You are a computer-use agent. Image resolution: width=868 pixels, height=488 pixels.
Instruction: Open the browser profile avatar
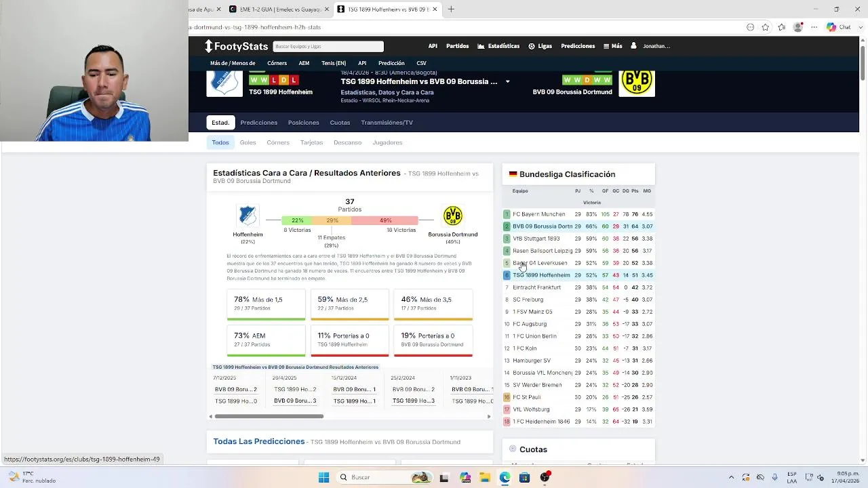point(798,27)
